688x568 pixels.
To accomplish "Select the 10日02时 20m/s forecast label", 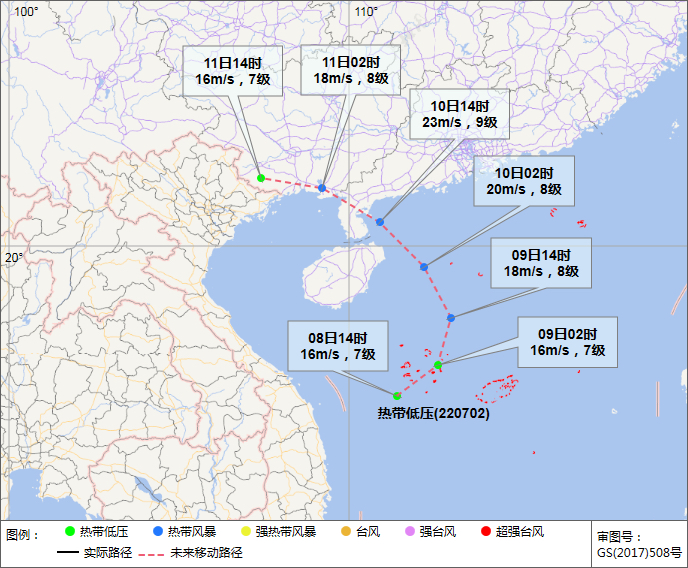I will click(x=524, y=181).
